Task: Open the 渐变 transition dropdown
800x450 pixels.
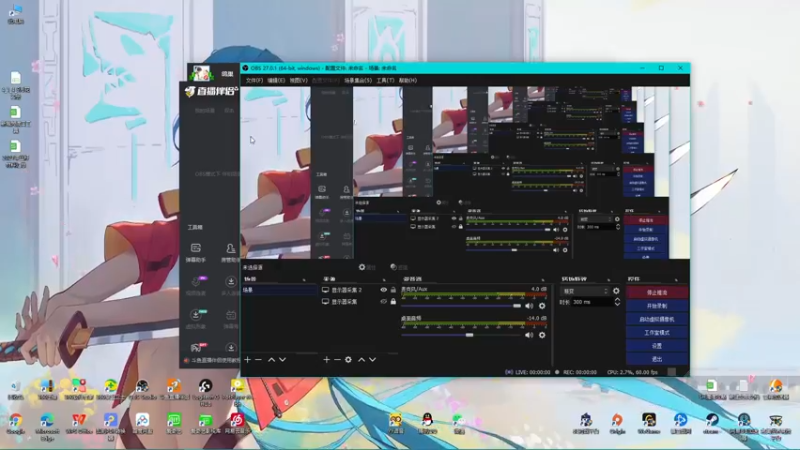Action: click(585, 291)
